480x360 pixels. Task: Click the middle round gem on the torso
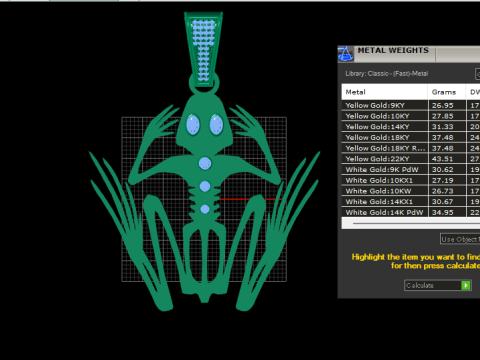[x=205, y=186]
